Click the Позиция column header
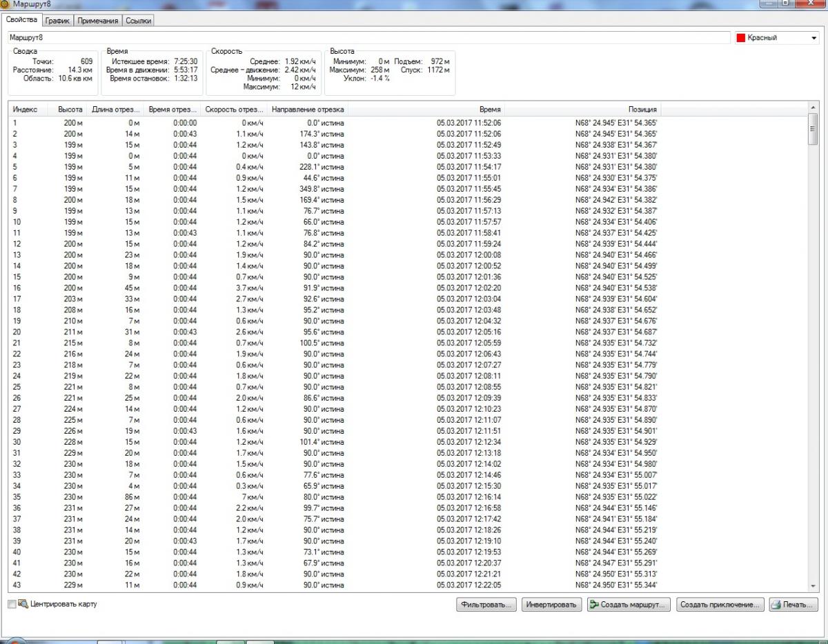This screenshot has height=644, width=828. [642, 110]
